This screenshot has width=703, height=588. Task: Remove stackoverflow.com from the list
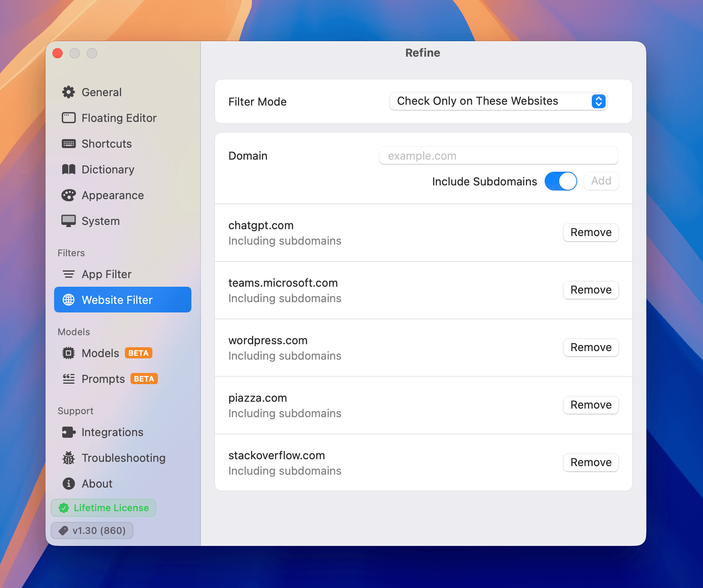click(x=591, y=463)
